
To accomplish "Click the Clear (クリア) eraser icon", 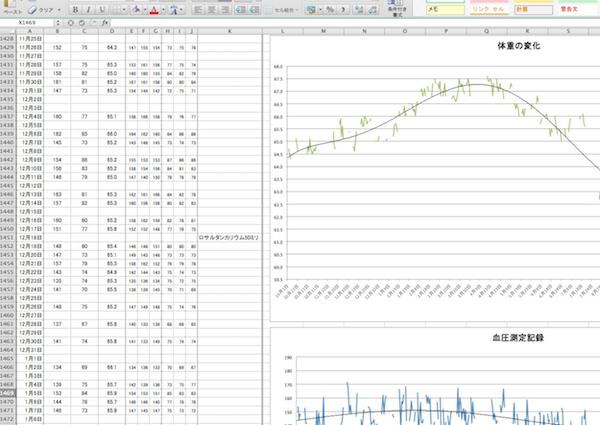I will tap(33, 10).
